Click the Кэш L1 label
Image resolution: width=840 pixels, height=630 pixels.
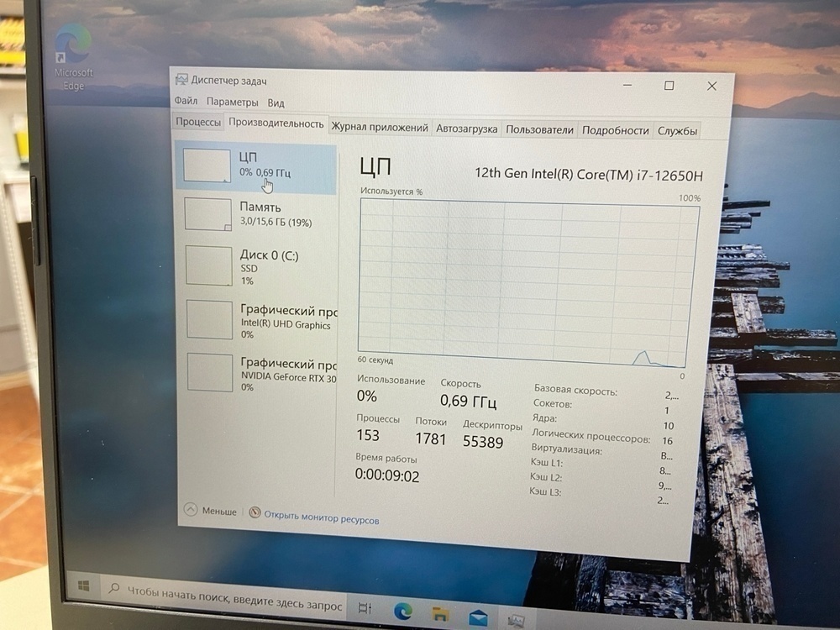coord(547,462)
